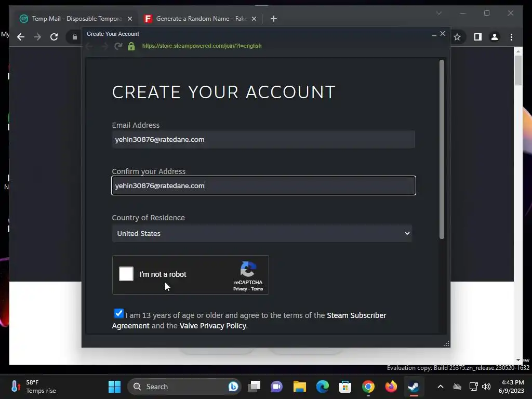Close the Generate a Random Name tab
Image resolution: width=532 pixels, height=399 pixels.
[254, 19]
